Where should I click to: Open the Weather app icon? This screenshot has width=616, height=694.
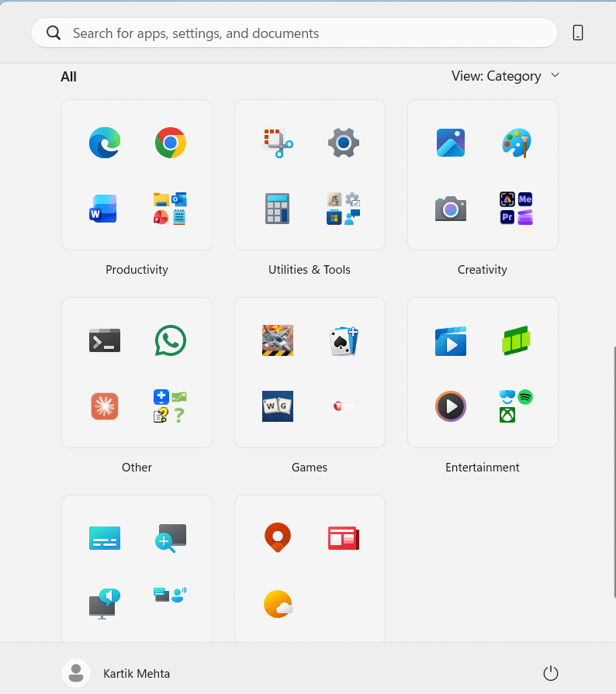(277, 604)
